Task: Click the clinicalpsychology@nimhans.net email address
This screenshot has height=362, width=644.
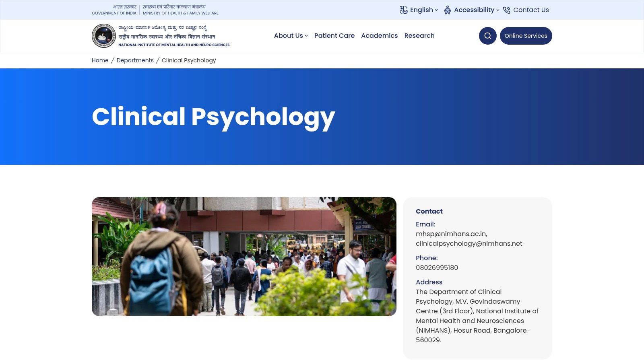Action: tap(469, 244)
